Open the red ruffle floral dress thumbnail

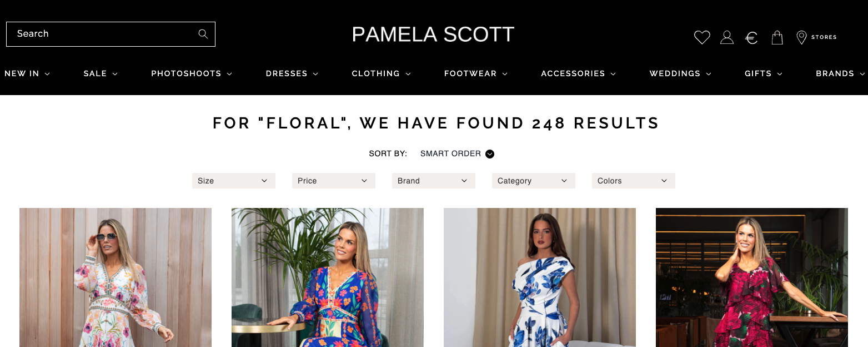752,277
